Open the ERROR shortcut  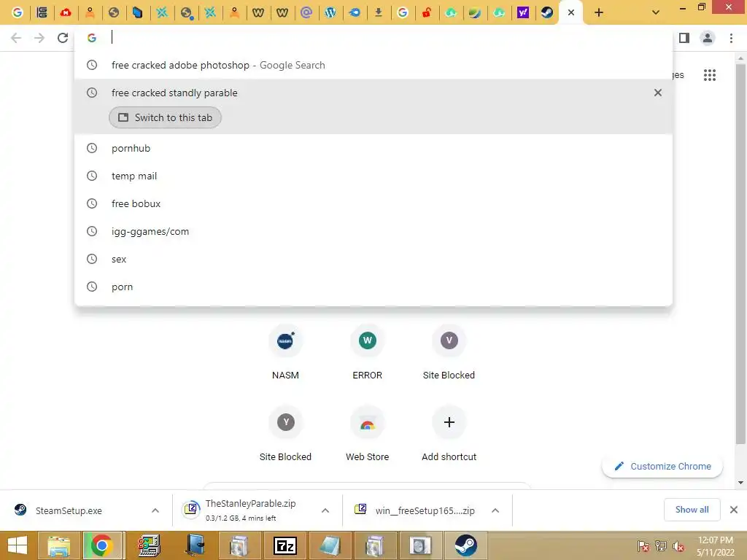[368, 354]
